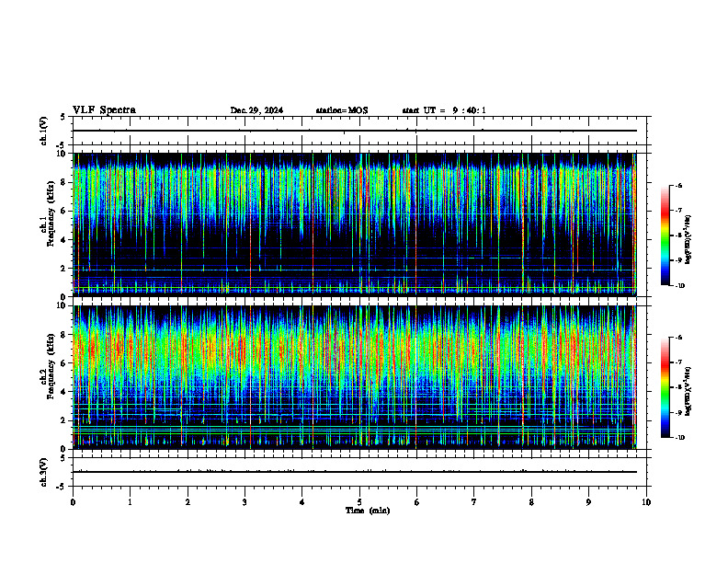Click the "-10" label on ch.2 colorbar
Viewport: 728px width, 563px height.
click(x=680, y=437)
